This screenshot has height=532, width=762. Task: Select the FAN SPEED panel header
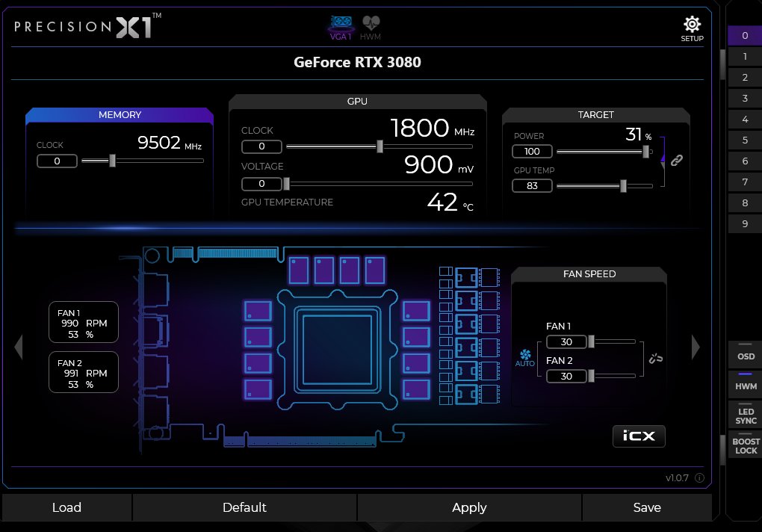pyautogui.click(x=589, y=273)
